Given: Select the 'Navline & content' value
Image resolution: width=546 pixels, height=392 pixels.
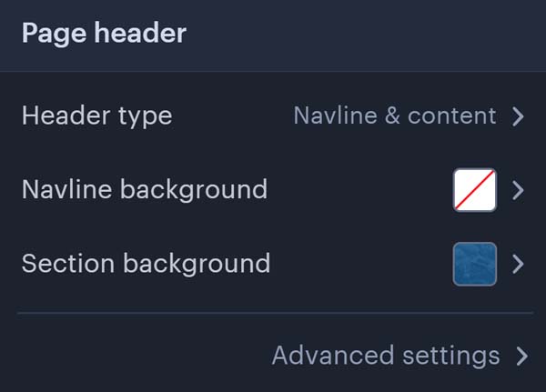Looking at the screenshot, I should tap(395, 116).
